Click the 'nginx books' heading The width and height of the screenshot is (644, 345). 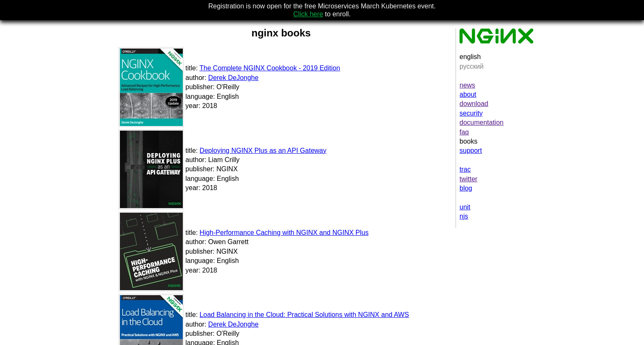[x=281, y=33]
